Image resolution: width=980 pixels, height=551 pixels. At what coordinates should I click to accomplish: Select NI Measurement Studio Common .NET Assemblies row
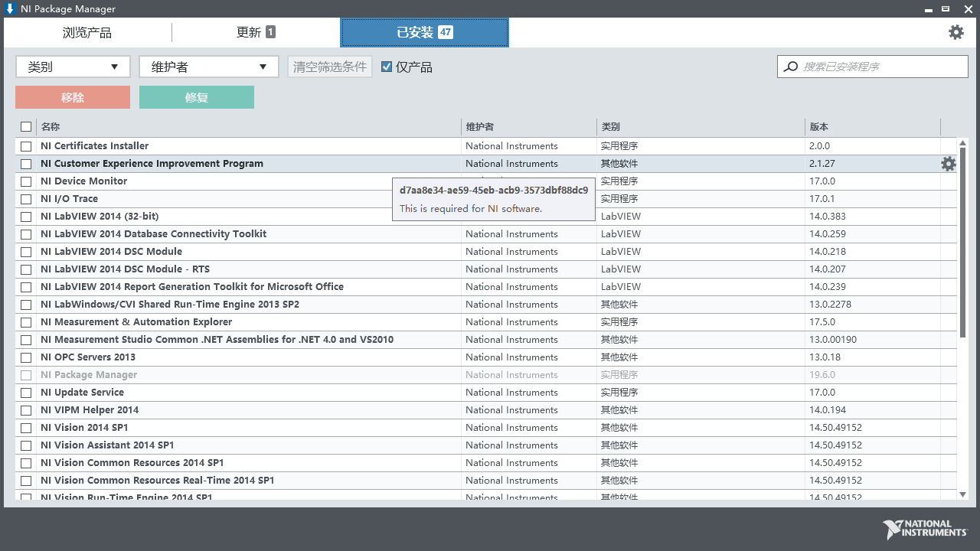click(486, 340)
